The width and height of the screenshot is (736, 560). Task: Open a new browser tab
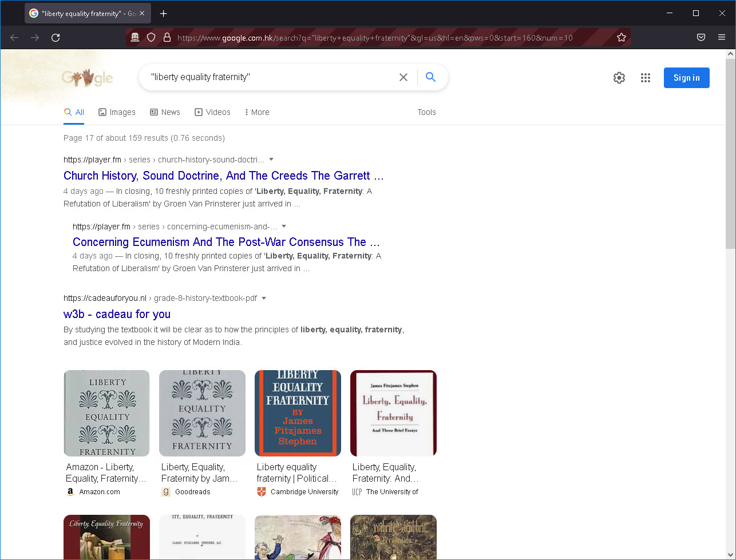pos(164,13)
